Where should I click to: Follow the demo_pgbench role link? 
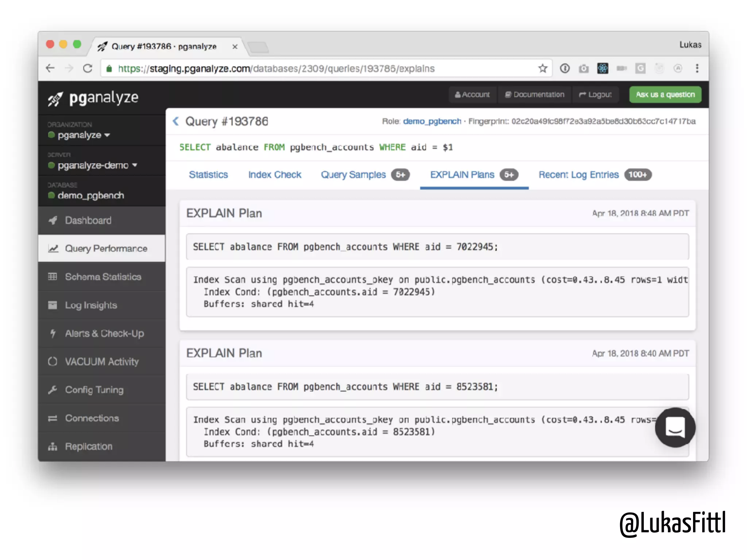coord(432,121)
